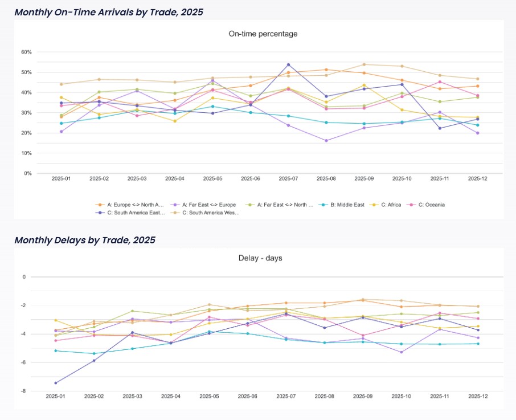Click the Far East <-> Europe delay dip at 2025-10
516x420 pixels.
[x=401, y=352]
